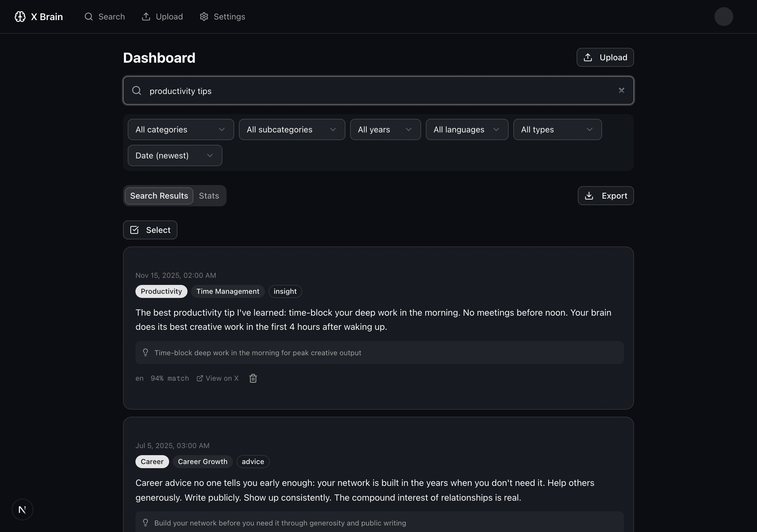757x532 pixels.
Task: Enable Select mode with the Select button
Action: [x=150, y=230]
